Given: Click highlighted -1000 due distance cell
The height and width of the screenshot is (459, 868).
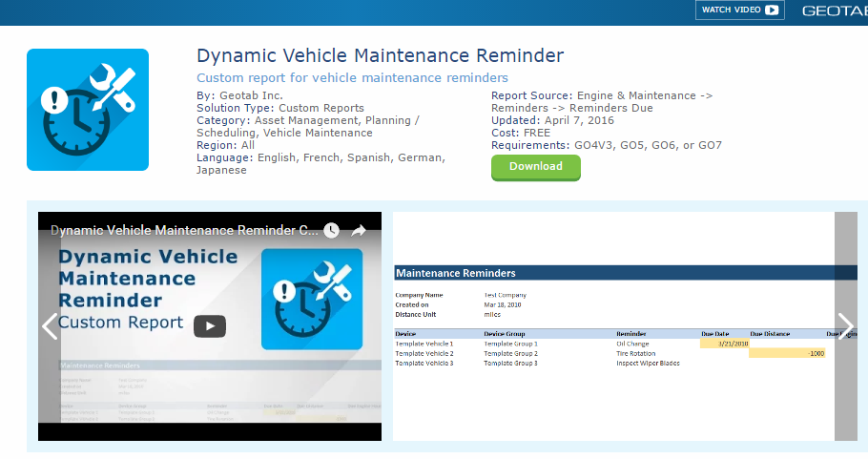Looking at the screenshot, I should pyautogui.click(x=787, y=353).
